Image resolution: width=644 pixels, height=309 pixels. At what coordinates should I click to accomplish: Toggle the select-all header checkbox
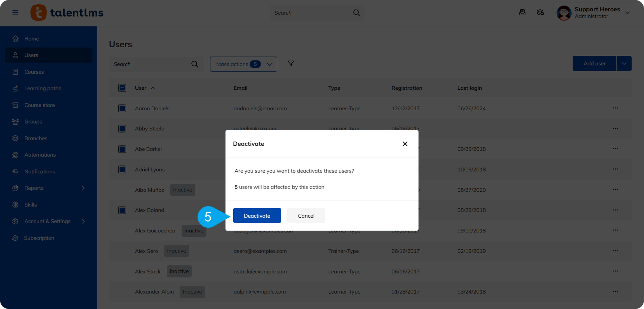(122, 88)
